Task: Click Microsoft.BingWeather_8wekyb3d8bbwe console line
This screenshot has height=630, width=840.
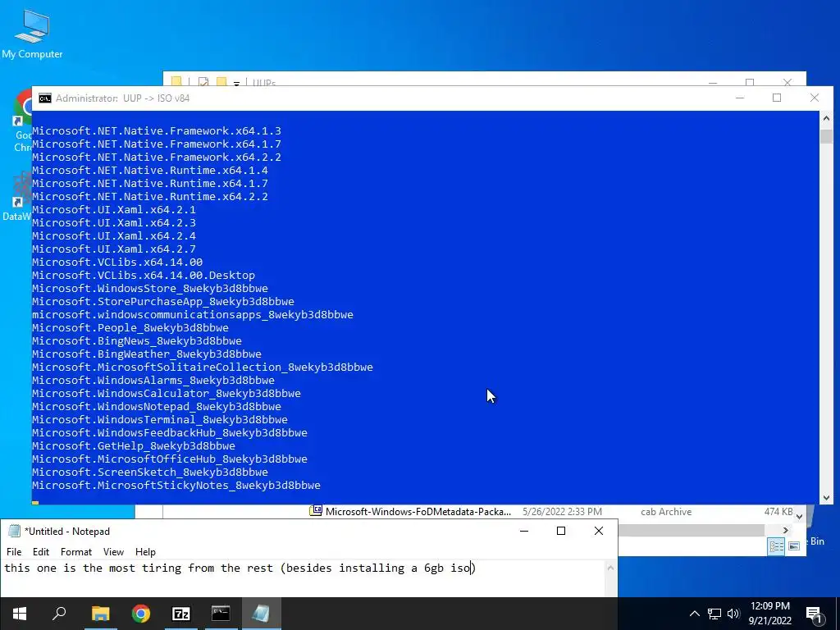Action: pos(147,354)
